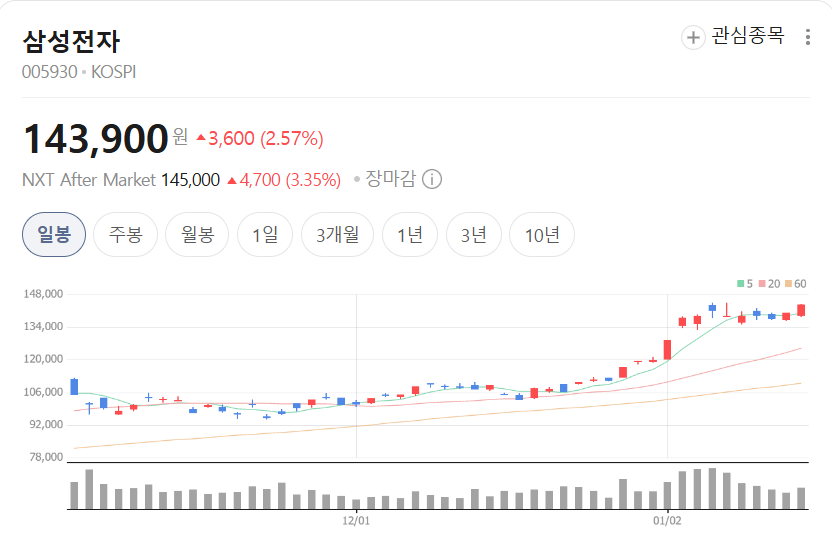The image size is (832, 536).
Task: Switch to 월봉 monthly candle tab
Action: [197, 235]
